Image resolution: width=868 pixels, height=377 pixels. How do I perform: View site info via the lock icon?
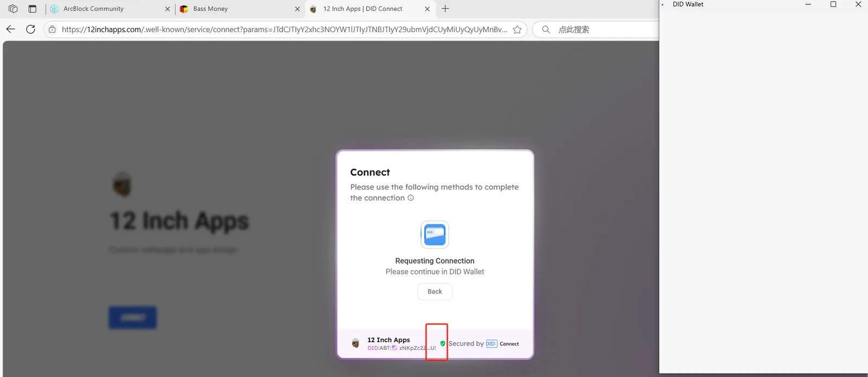pos(52,29)
